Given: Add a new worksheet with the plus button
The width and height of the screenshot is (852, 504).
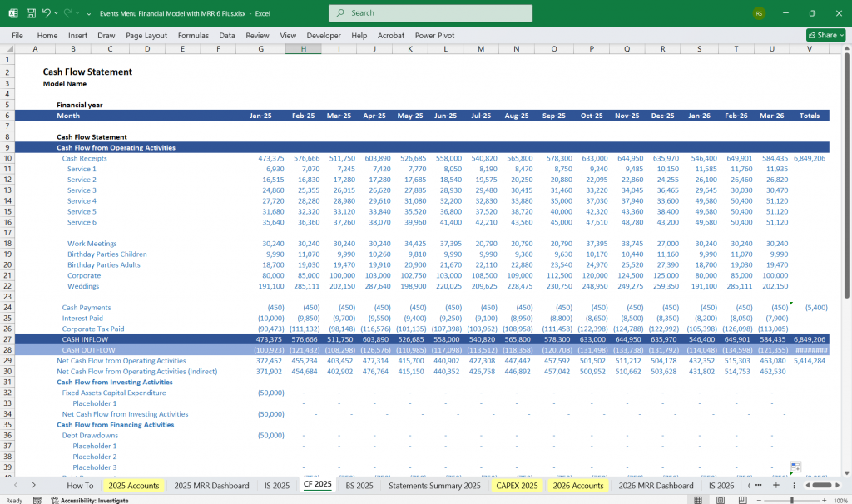Looking at the screenshot, I should pyautogui.click(x=776, y=485).
